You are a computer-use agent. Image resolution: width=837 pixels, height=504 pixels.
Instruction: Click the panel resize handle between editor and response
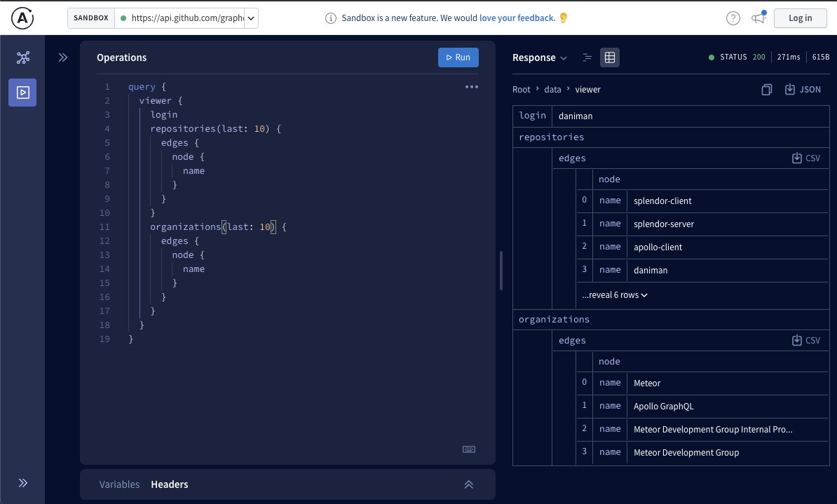[501, 271]
